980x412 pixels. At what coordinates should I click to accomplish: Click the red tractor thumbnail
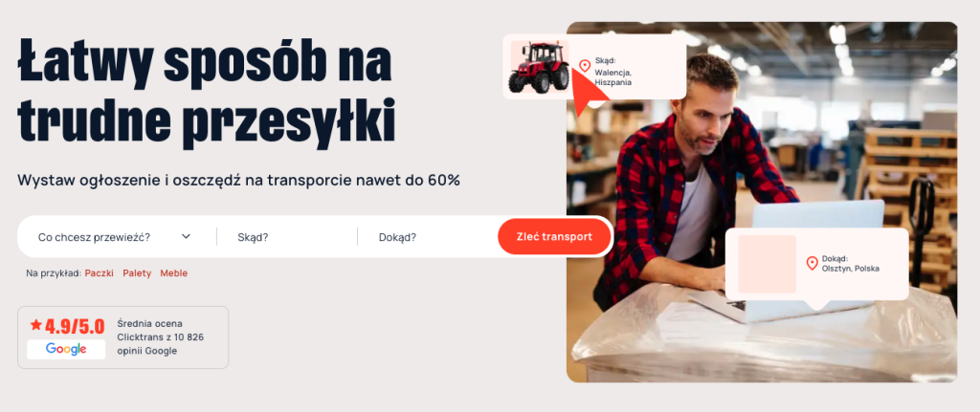[540, 67]
